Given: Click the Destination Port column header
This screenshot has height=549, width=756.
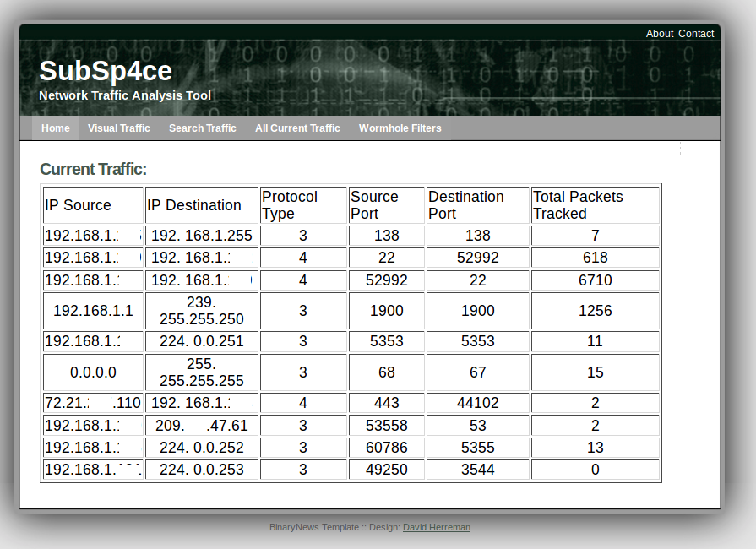Looking at the screenshot, I should point(466,204).
